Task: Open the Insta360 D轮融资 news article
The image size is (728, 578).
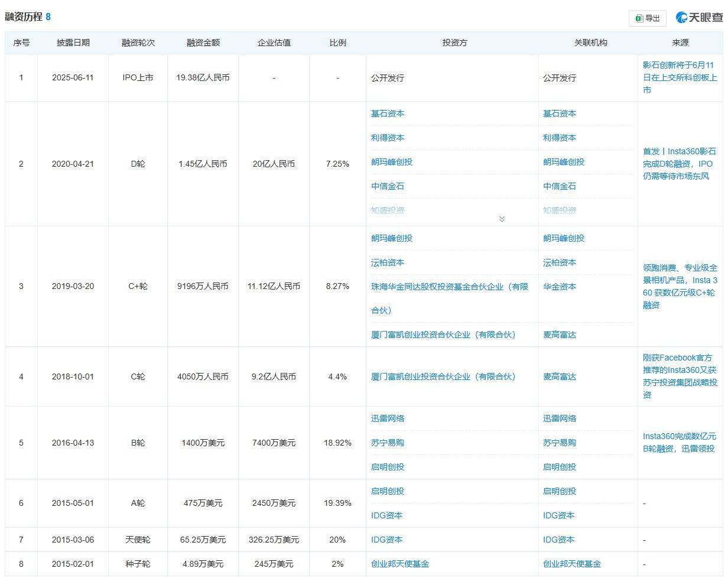Action: pos(679,163)
